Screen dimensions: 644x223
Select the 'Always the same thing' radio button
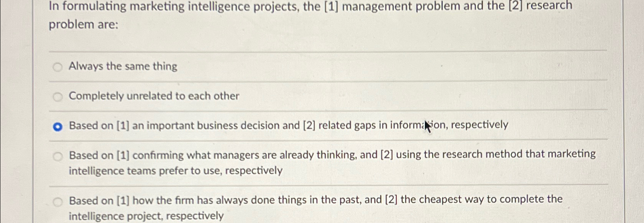tap(57, 67)
